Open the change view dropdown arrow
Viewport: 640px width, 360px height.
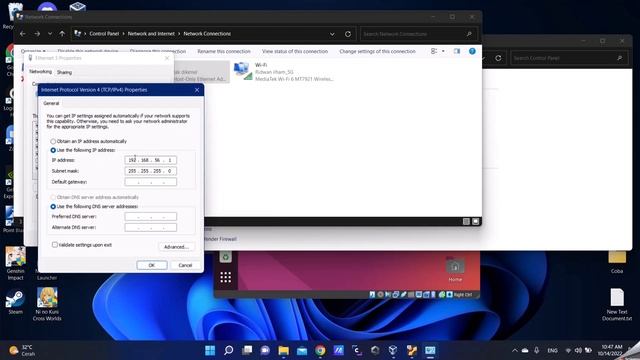coord(443,51)
